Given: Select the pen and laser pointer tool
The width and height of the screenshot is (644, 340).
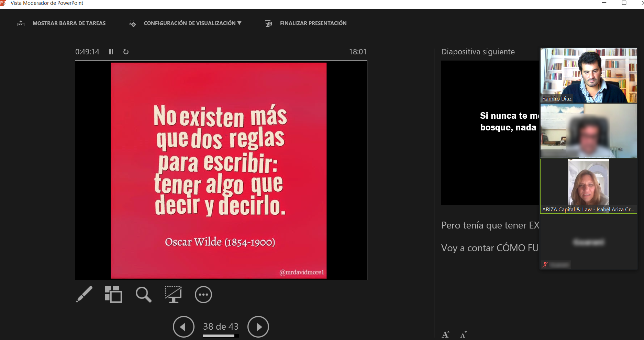Looking at the screenshot, I should click(84, 295).
